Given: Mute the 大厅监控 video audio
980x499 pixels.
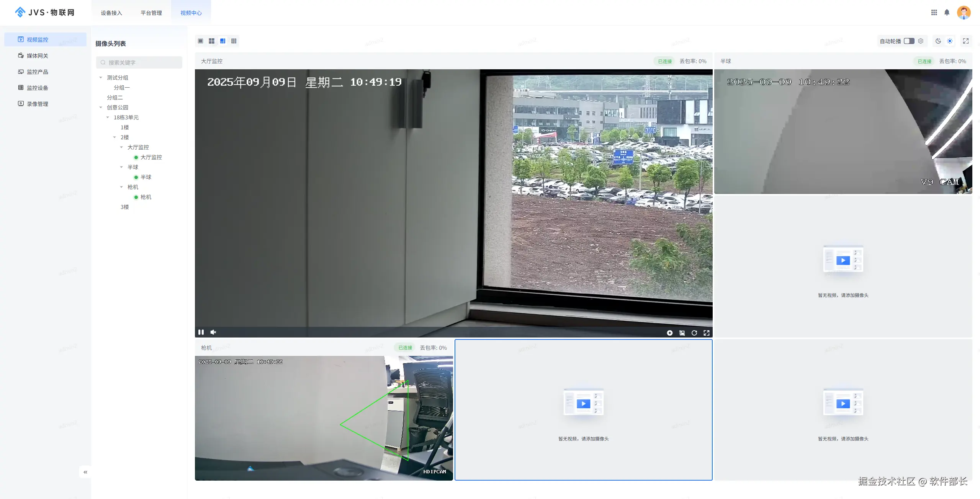Looking at the screenshot, I should coord(213,332).
